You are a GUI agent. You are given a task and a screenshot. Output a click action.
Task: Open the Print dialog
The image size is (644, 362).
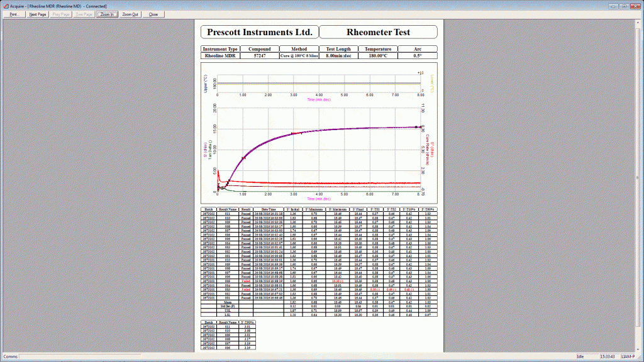tap(13, 14)
